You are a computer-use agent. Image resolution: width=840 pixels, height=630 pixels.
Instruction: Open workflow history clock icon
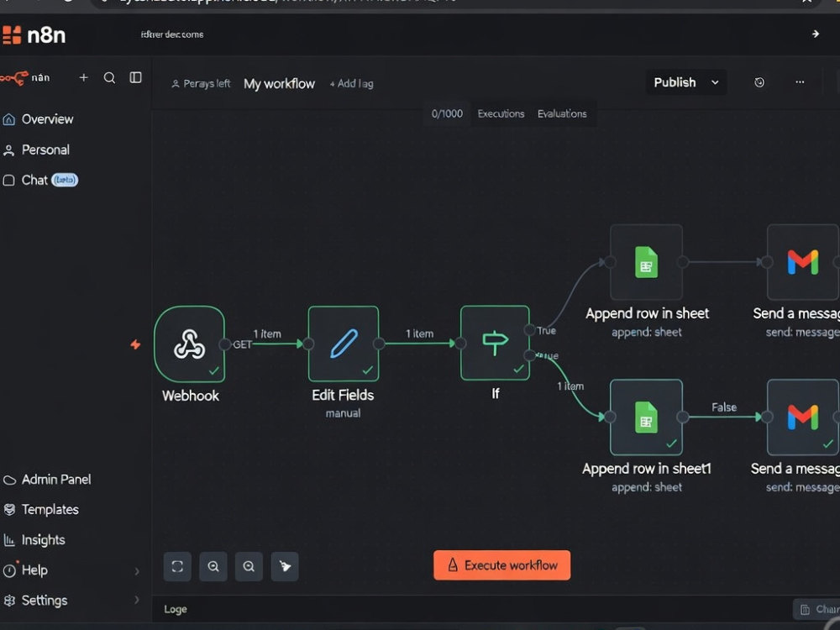pyautogui.click(x=759, y=82)
